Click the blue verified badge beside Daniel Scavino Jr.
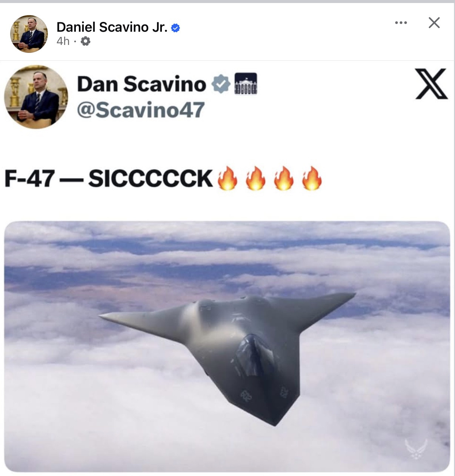Viewport: 455px width, 476px height. click(x=175, y=28)
